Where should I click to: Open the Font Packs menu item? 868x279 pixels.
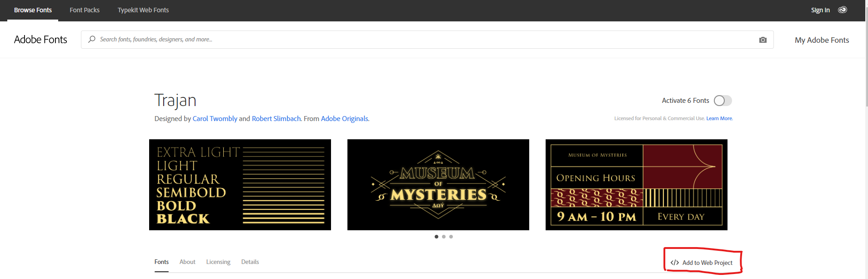85,10
